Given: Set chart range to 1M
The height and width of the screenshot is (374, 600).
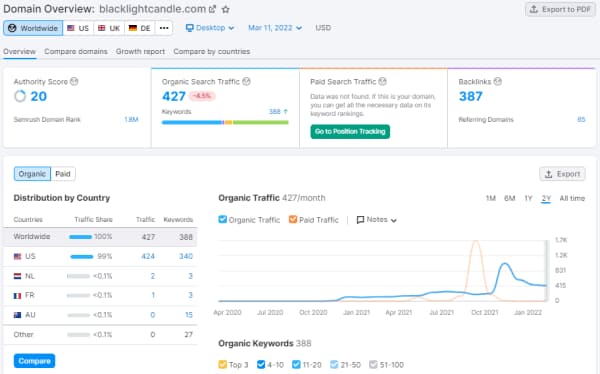Looking at the screenshot, I should (x=491, y=198).
